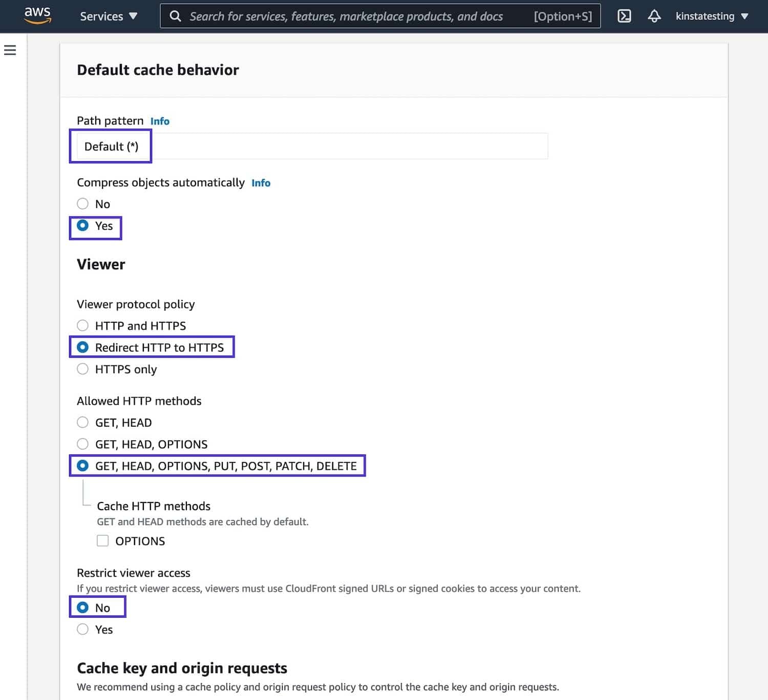Select HTTPS only protocol policy

[x=82, y=368]
